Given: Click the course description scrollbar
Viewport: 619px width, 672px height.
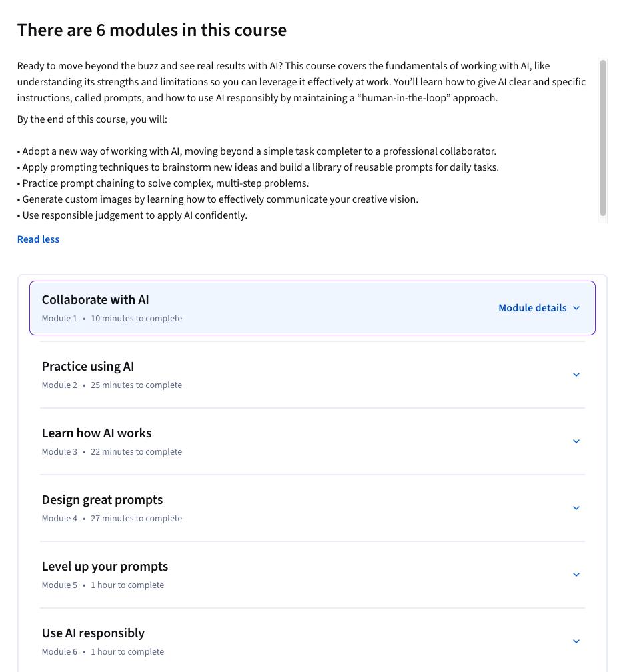Looking at the screenshot, I should [x=603, y=139].
